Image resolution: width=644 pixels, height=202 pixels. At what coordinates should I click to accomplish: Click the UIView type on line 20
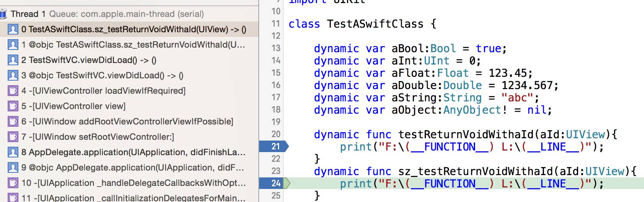point(585,134)
